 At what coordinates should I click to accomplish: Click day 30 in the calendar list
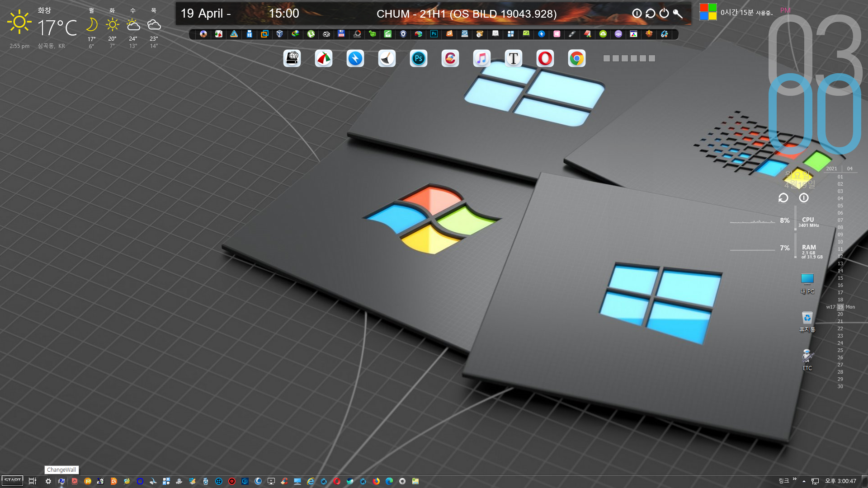840,386
